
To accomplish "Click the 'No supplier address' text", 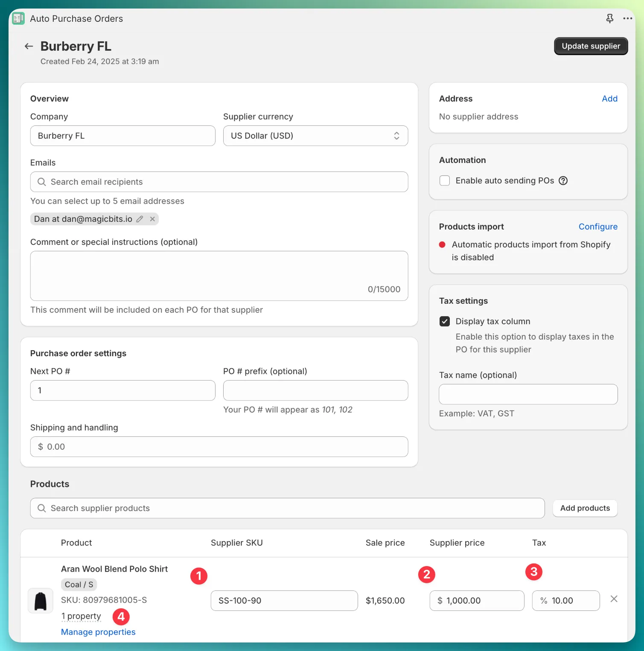I will click(x=478, y=116).
